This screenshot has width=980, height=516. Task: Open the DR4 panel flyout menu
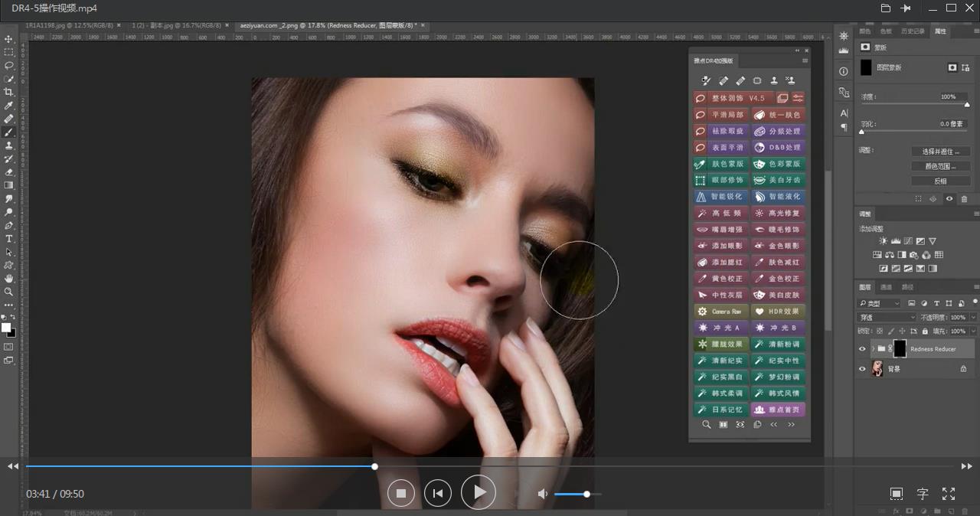805,60
